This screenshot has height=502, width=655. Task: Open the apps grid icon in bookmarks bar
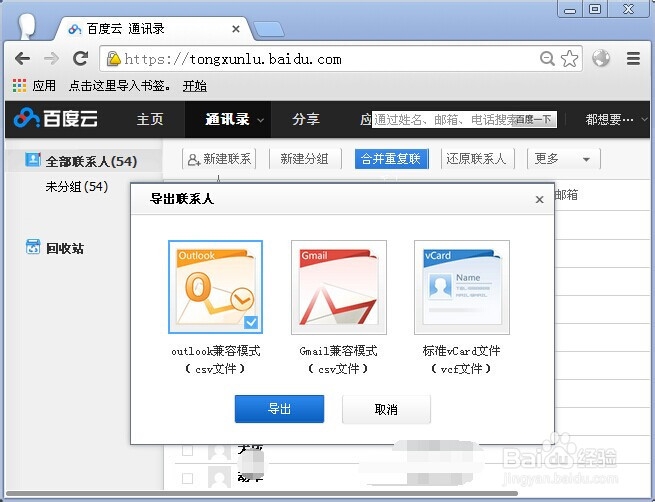tap(19, 85)
